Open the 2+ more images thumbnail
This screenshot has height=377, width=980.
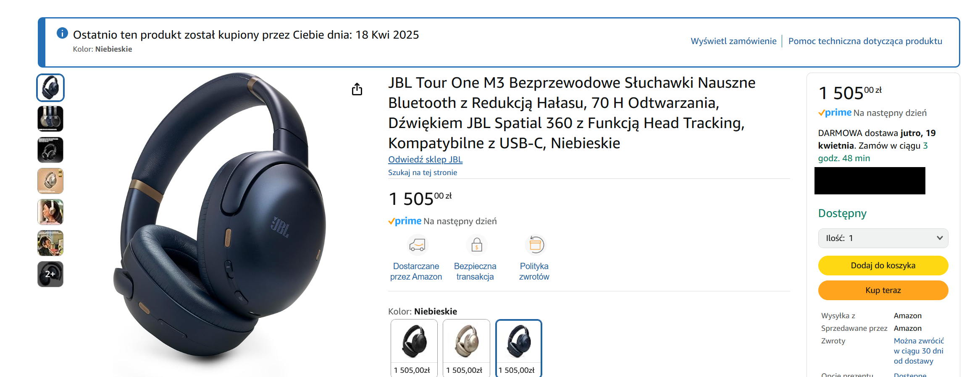click(50, 274)
